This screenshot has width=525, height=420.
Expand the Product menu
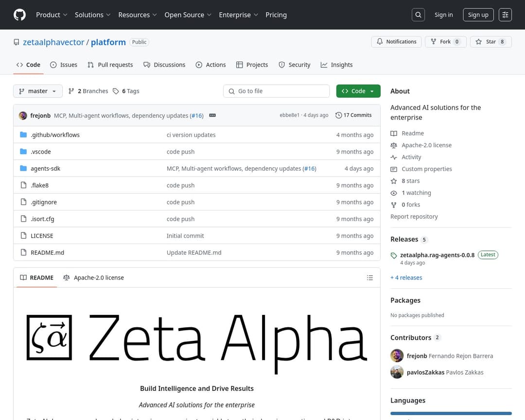[52, 15]
